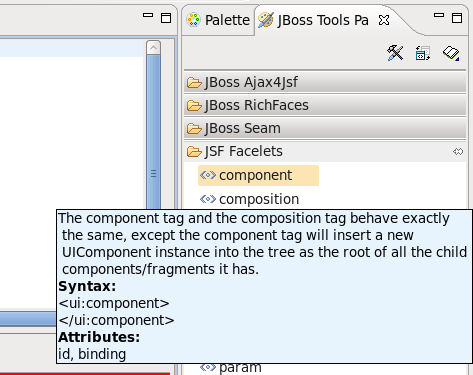Expand the JBoss RichFaces group

(325, 105)
